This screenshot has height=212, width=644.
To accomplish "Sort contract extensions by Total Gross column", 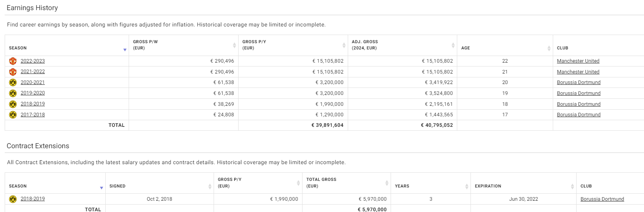I will (x=387, y=183).
